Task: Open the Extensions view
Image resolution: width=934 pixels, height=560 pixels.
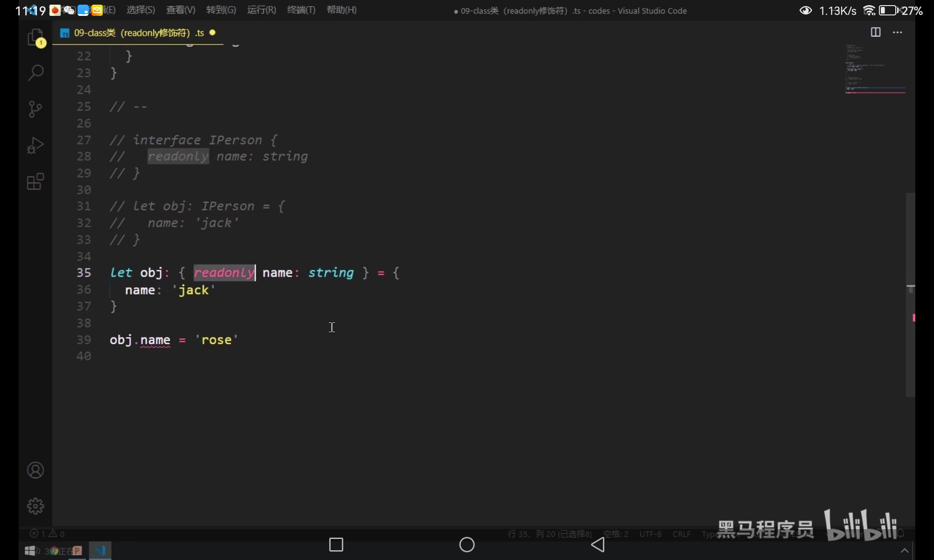Action: 35,182
